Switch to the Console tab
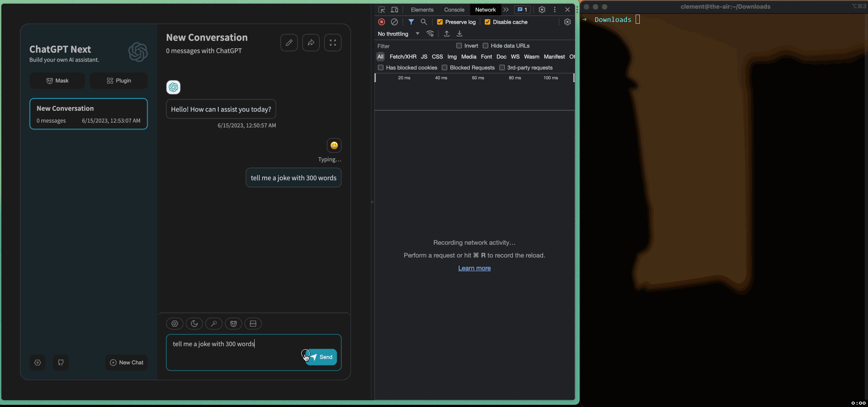Viewport: 868px width, 407px height. pos(454,10)
